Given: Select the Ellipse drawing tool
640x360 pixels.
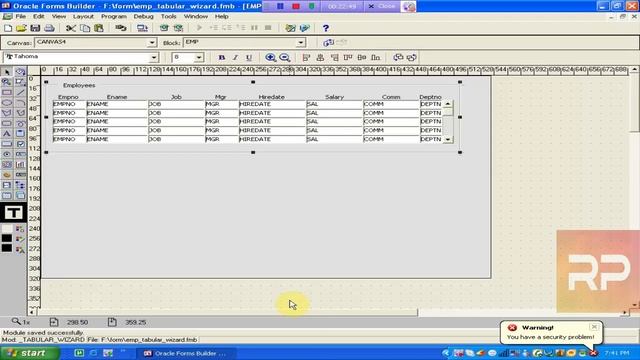Looking at the screenshot, I should (x=7, y=102).
